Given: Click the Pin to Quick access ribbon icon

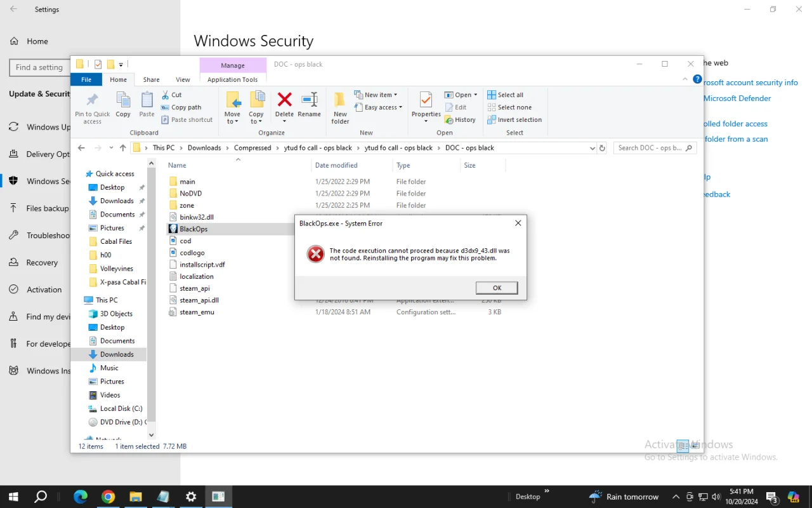Looking at the screenshot, I should click(93, 108).
